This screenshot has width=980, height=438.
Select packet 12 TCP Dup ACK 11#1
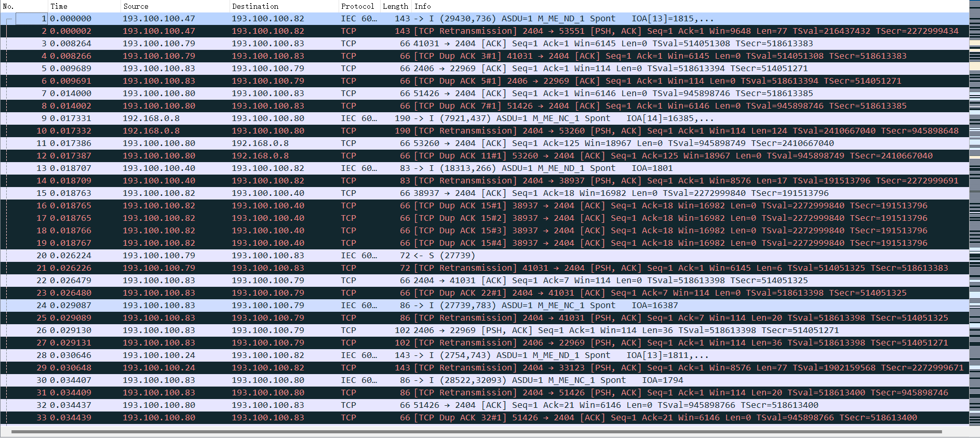click(485, 156)
